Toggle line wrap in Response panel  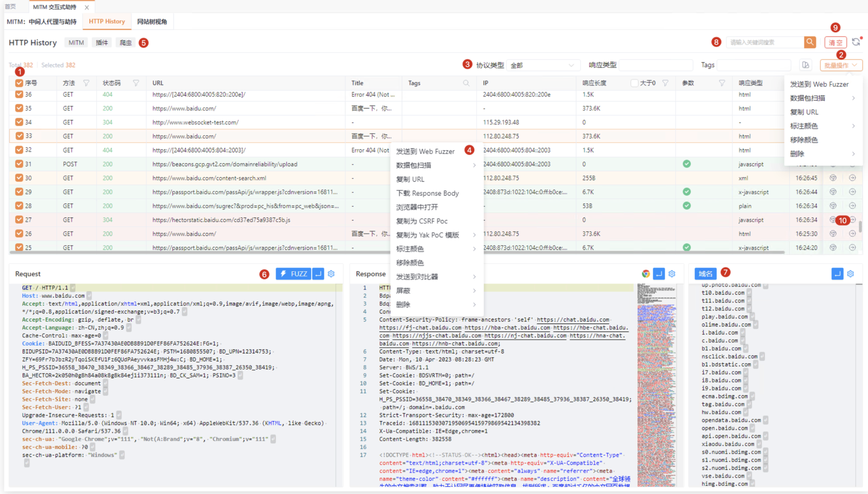(x=659, y=274)
